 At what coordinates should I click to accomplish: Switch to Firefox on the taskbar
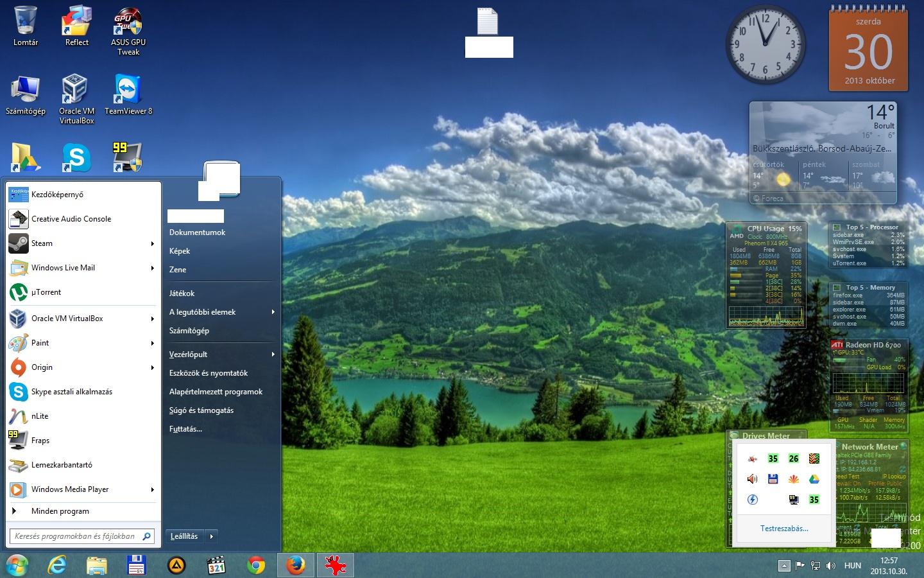[x=296, y=565]
